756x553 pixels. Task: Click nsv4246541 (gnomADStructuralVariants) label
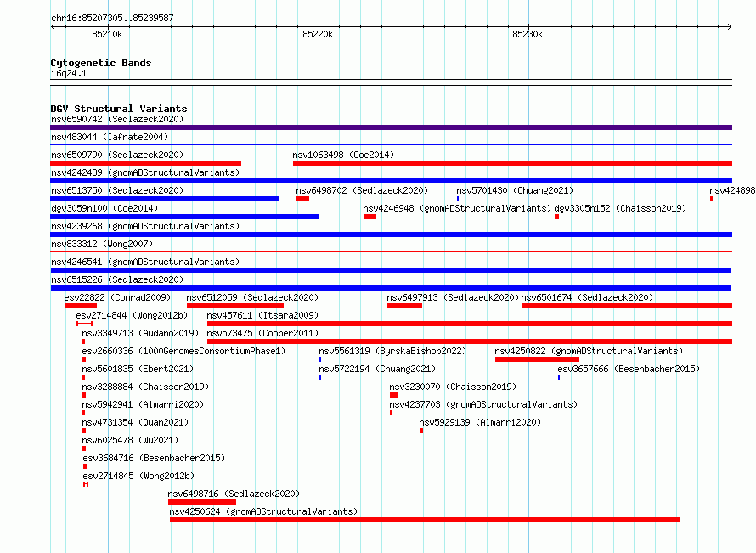145,262
